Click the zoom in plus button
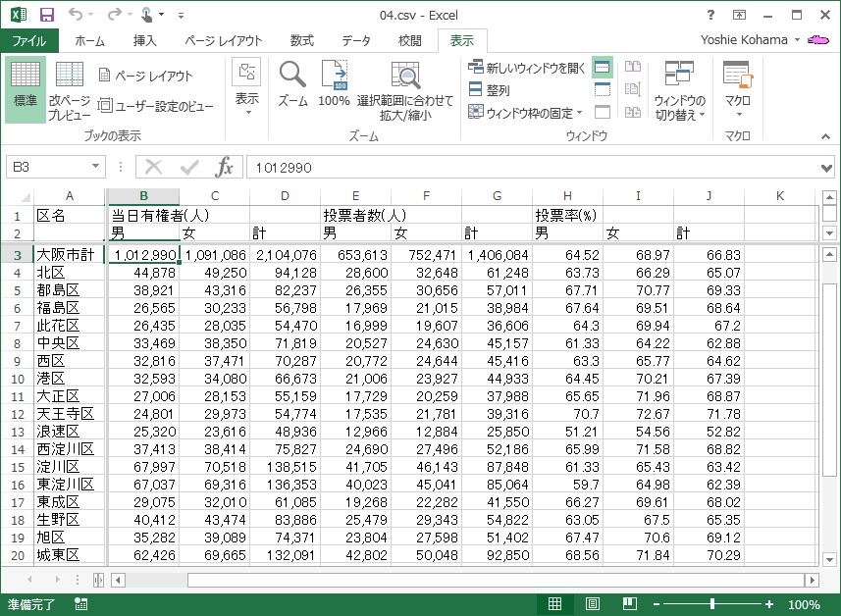The height and width of the screenshot is (616, 841). pyautogui.click(x=769, y=605)
